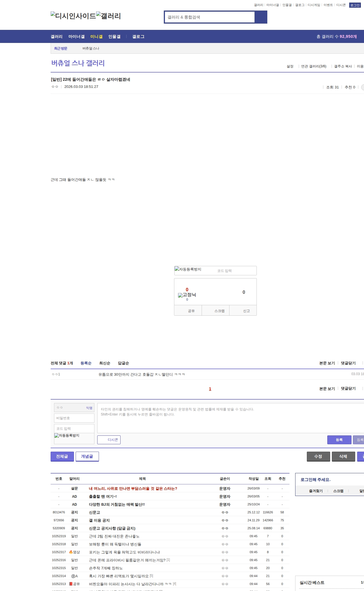Click the comment author ㅇㅇ1

point(56,374)
